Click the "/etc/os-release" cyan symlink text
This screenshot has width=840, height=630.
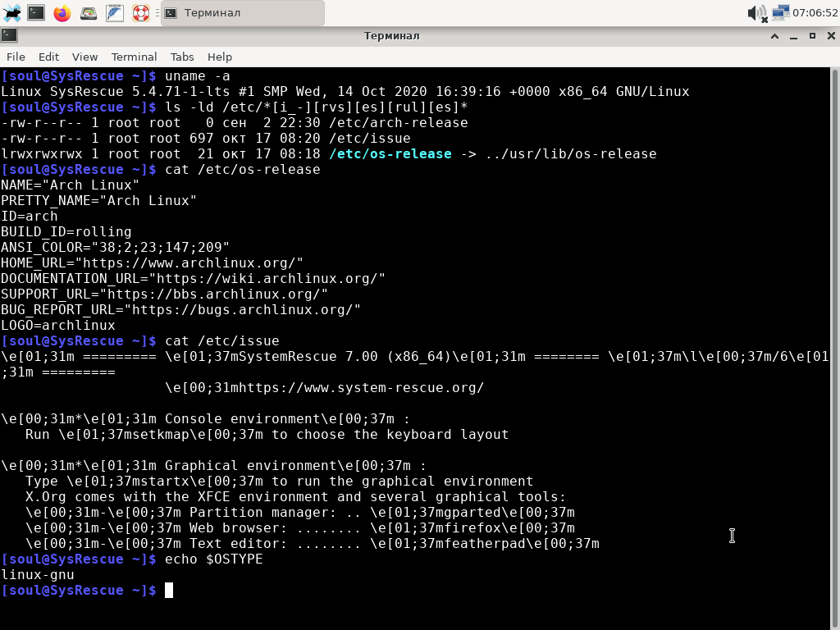click(x=390, y=153)
